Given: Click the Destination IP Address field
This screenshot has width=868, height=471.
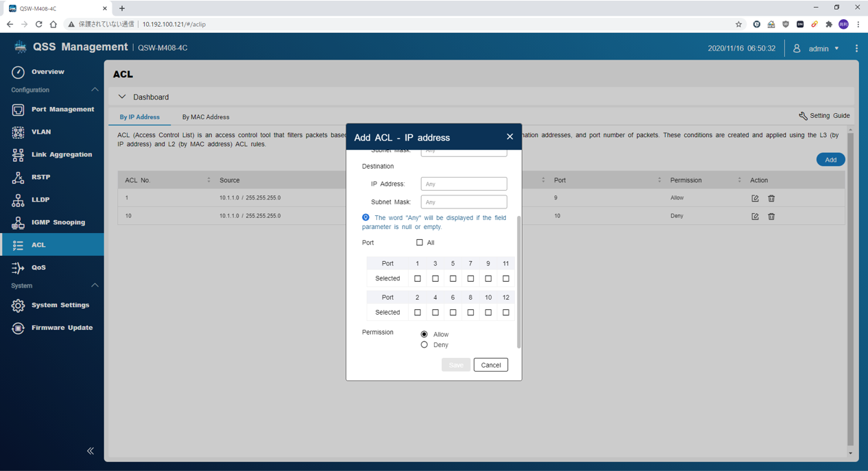Looking at the screenshot, I should coord(463,184).
